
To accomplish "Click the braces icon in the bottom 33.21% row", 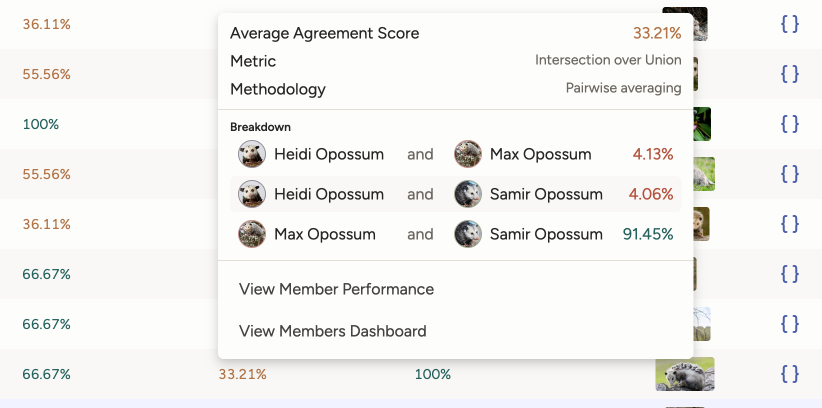I will click(790, 374).
